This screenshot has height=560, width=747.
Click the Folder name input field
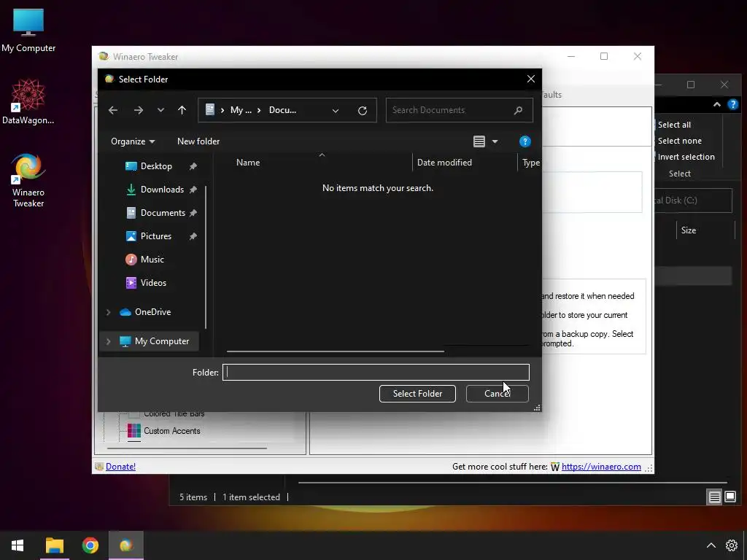pyautogui.click(x=376, y=373)
